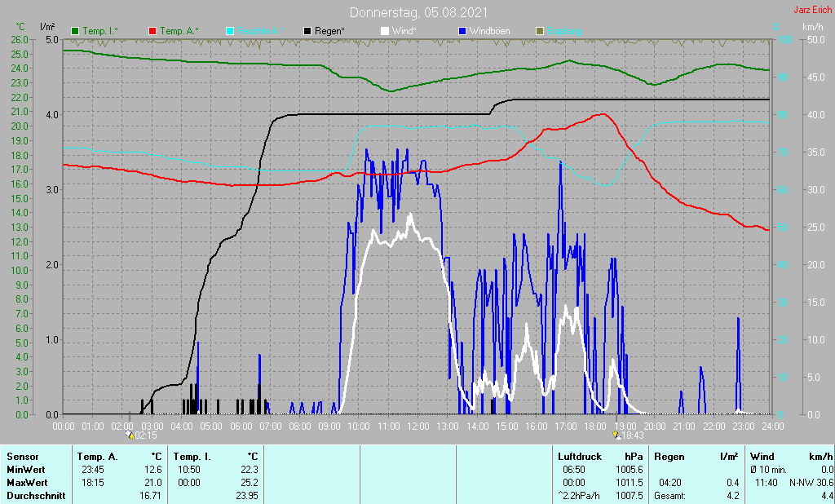Click the 18:15 maximum time cell
Image resolution: width=835 pixels, height=504 pixels.
(93, 483)
